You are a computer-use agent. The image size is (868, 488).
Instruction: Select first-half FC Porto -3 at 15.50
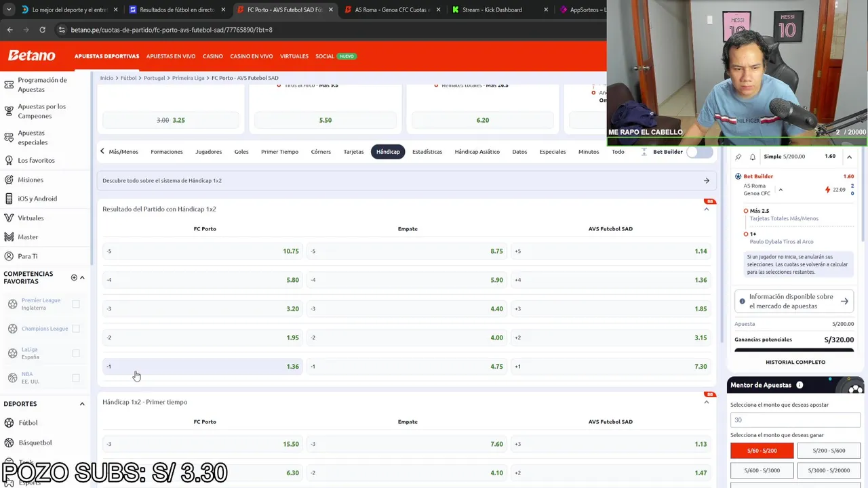coord(202,445)
